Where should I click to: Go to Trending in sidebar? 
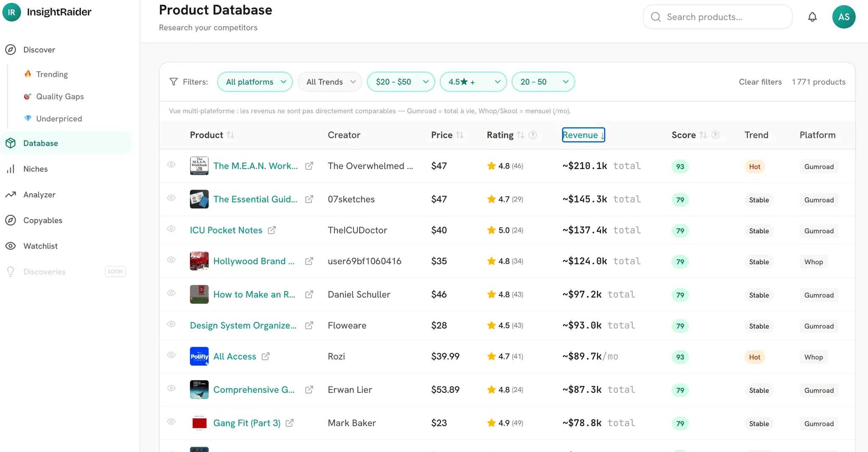tap(52, 74)
